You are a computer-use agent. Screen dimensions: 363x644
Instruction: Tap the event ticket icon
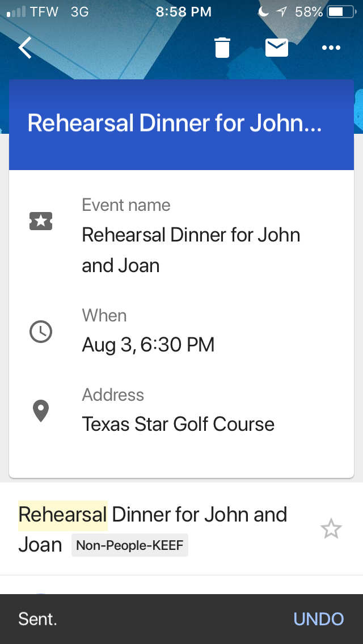[41, 221]
